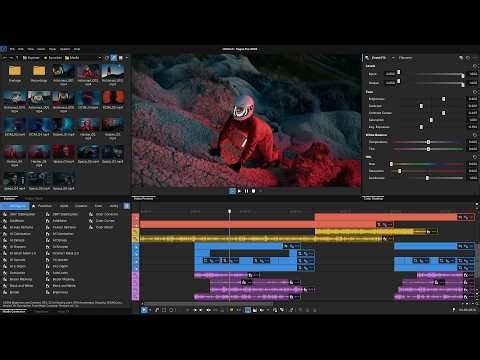Select the blue track header group
The image size is (480, 360).
point(136,257)
